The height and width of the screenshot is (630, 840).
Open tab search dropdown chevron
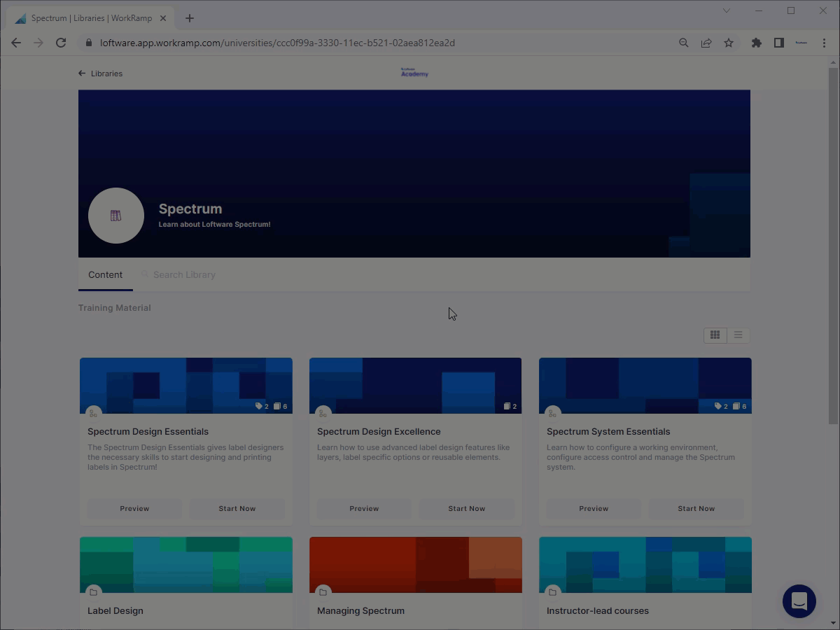[726, 10]
